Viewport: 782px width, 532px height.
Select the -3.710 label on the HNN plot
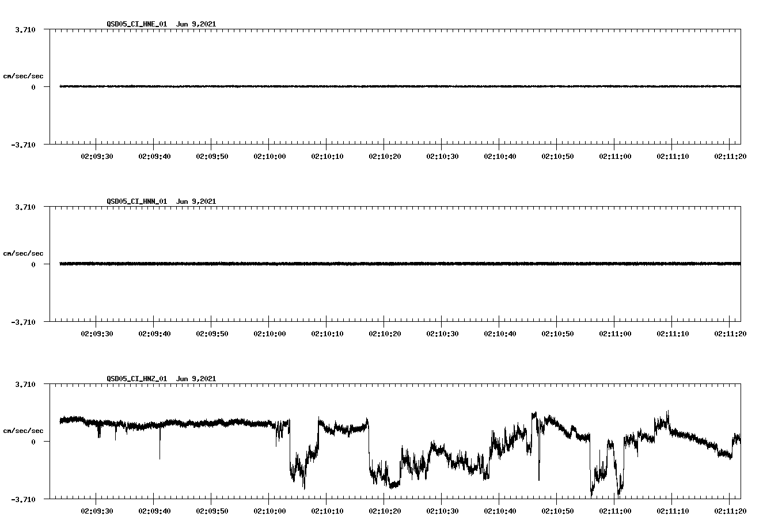[23, 322]
